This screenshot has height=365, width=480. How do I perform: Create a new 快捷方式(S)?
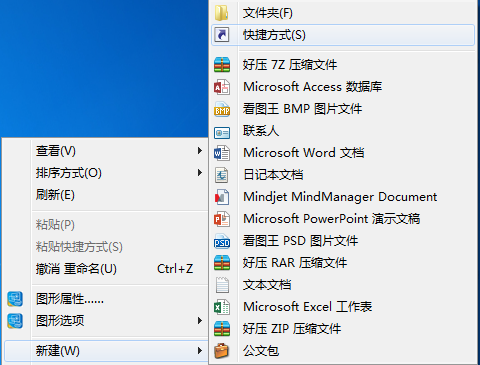click(343, 35)
